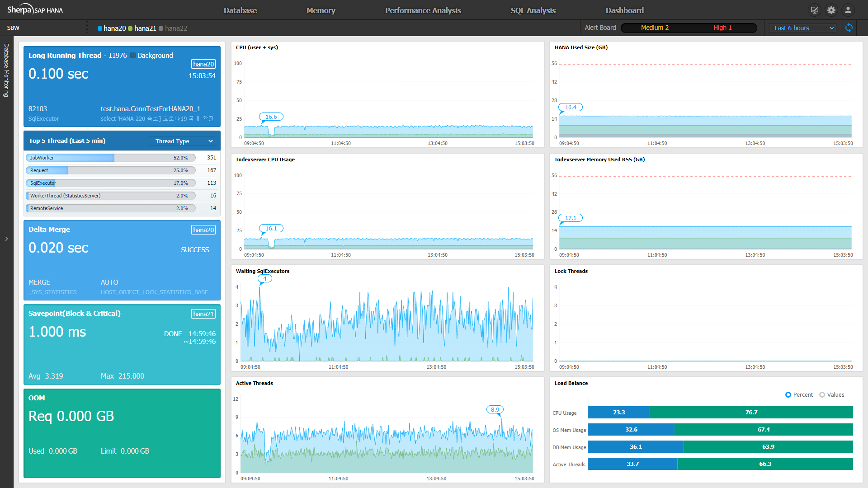The height and width of the screenshot is (488, 868).
Task: Open the settings gear icon
Action: (831, 10)
